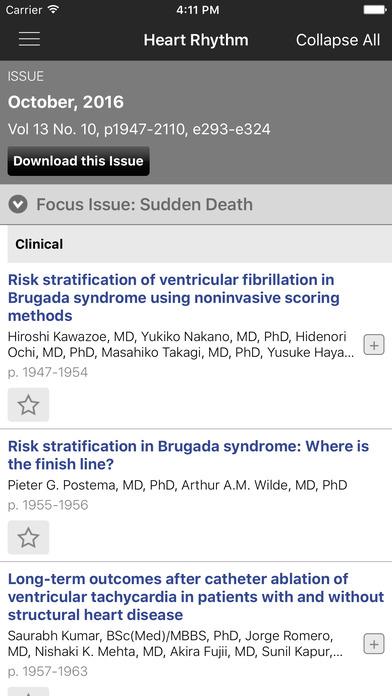Collapse the Focus Issue: Sudden Death section
392x696 pixels.
pos(18,205)
